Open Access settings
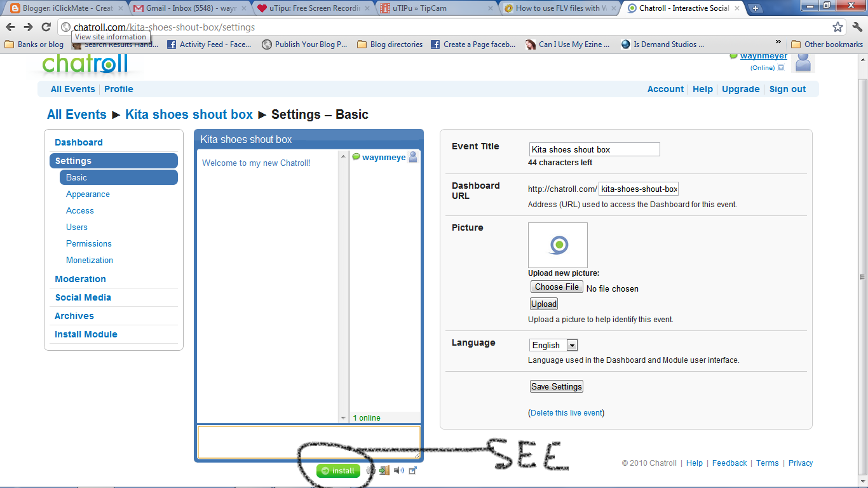This screenshot has height=488, width=868. point(80,210)
